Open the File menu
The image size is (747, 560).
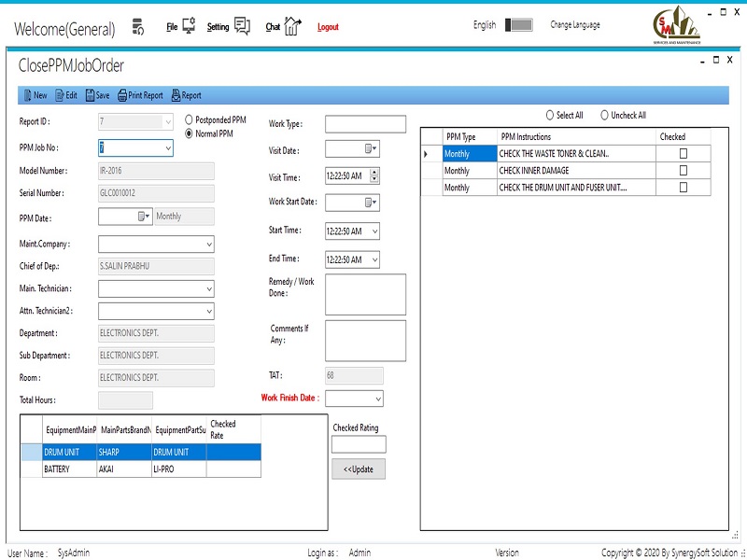(173, 27)
